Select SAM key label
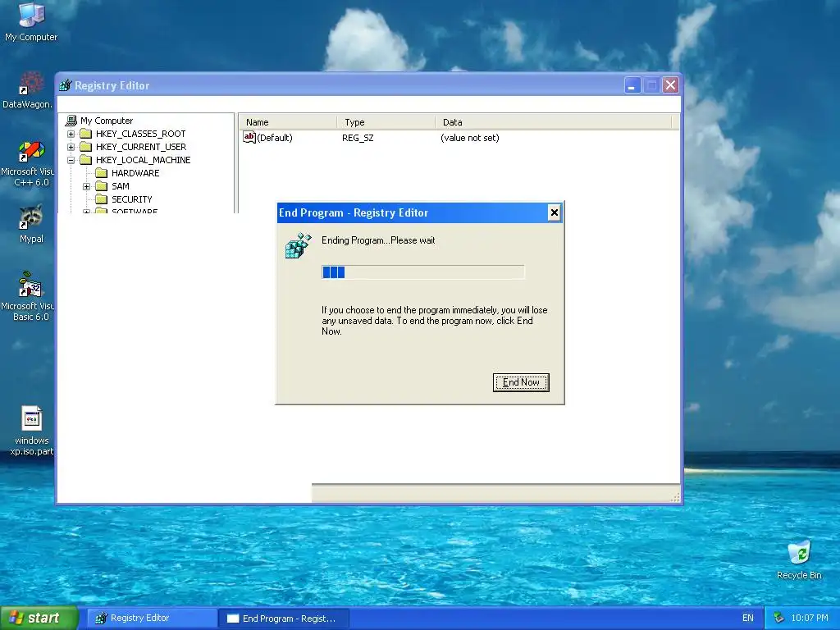 click(121, 186)
